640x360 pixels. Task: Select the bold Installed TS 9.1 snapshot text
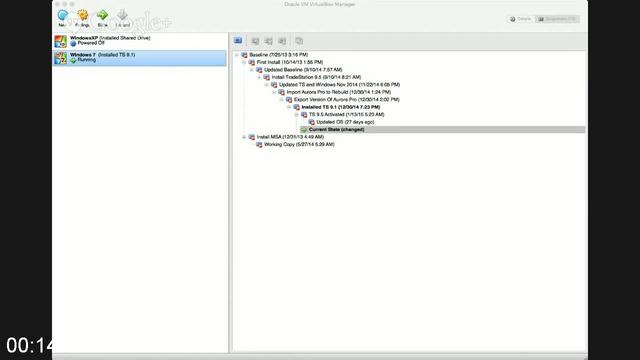[340, 107]
